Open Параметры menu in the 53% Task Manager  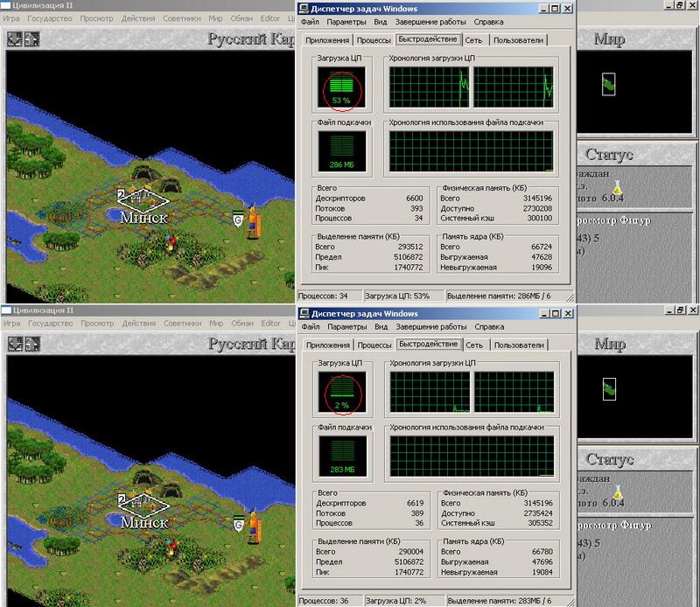pyautogui.click(x=346, y=22)
